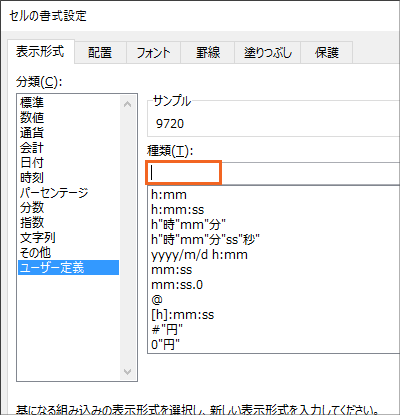Click the 種類 format input field
Viewport: 400px width, 415px height.
tap(273, 173)
